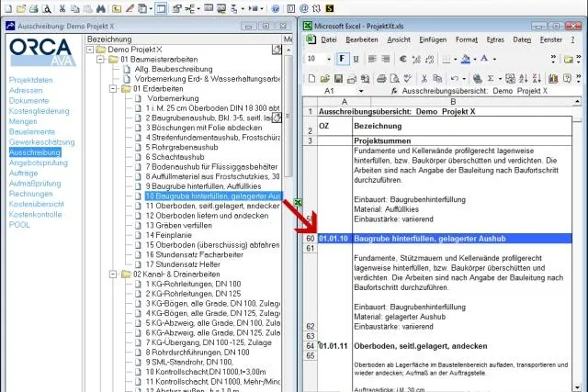Open the Format menu in Excel

tap(467, 39)
